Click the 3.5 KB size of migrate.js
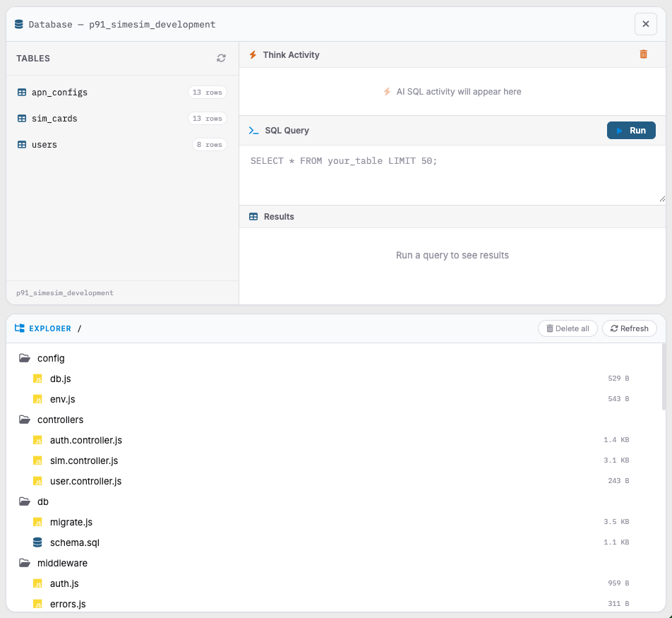The image size is (672, 618). [616, 521]
